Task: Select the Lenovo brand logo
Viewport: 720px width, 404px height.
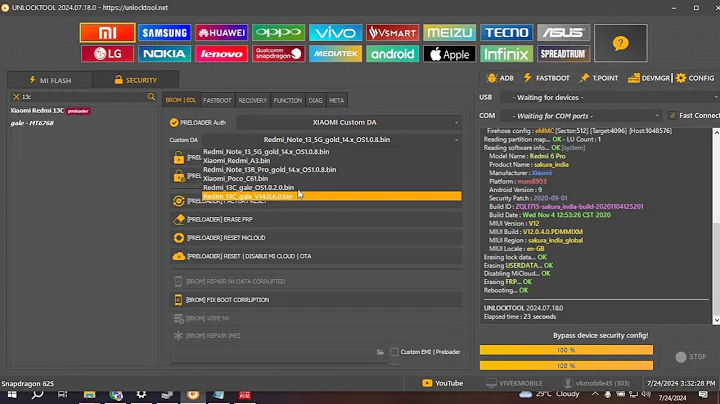Action: coord(221,54)
